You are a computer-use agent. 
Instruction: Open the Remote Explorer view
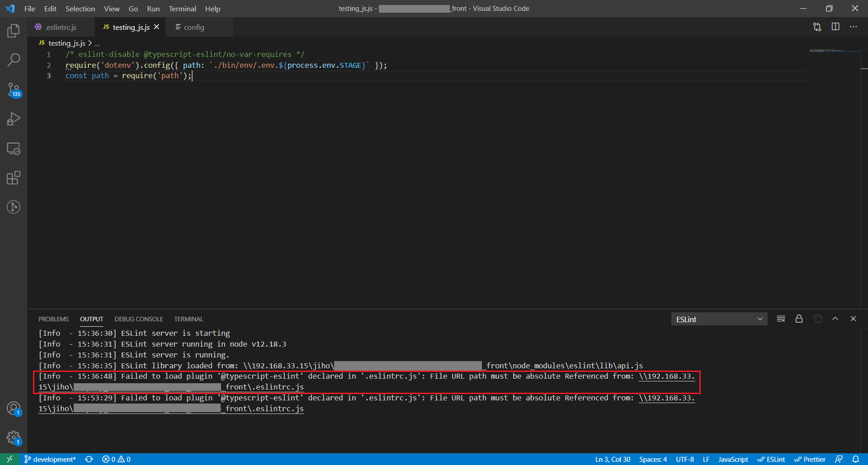point(14,149)
